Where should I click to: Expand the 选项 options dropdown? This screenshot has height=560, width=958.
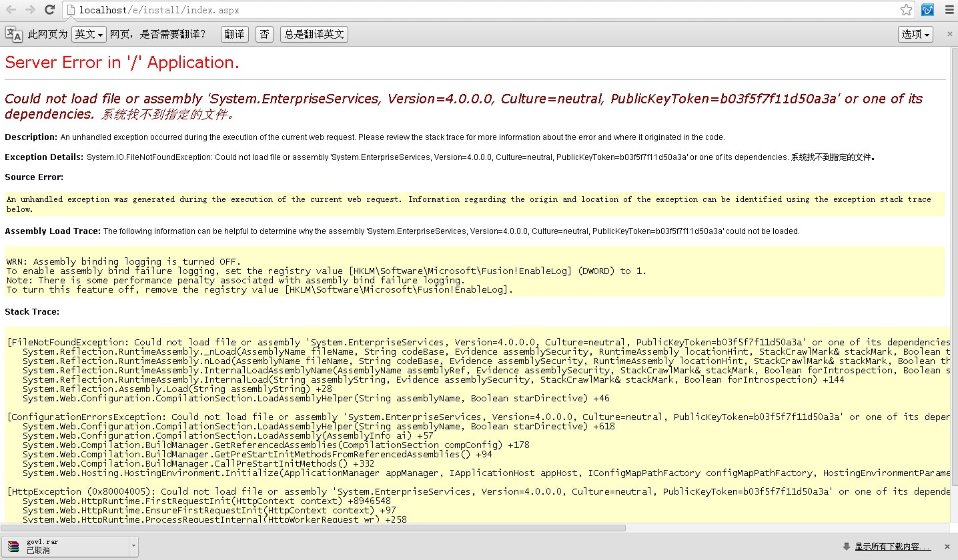tap(915, 34)
